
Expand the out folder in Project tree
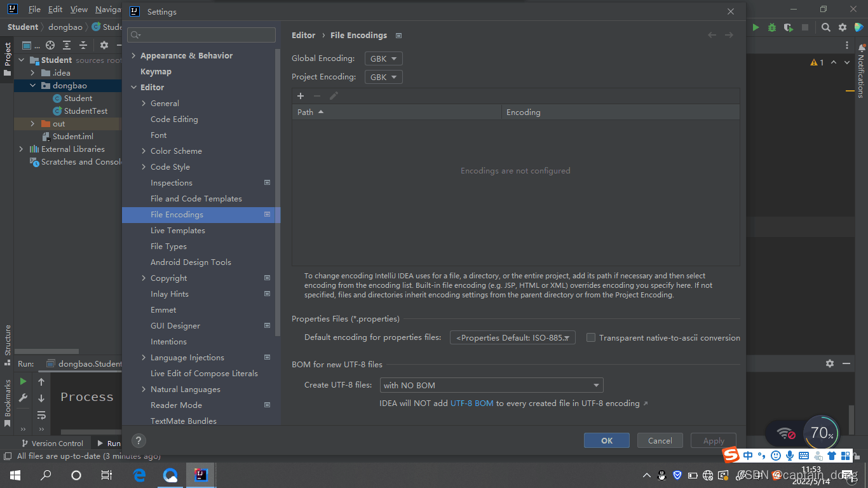click(x=32, y=124)
